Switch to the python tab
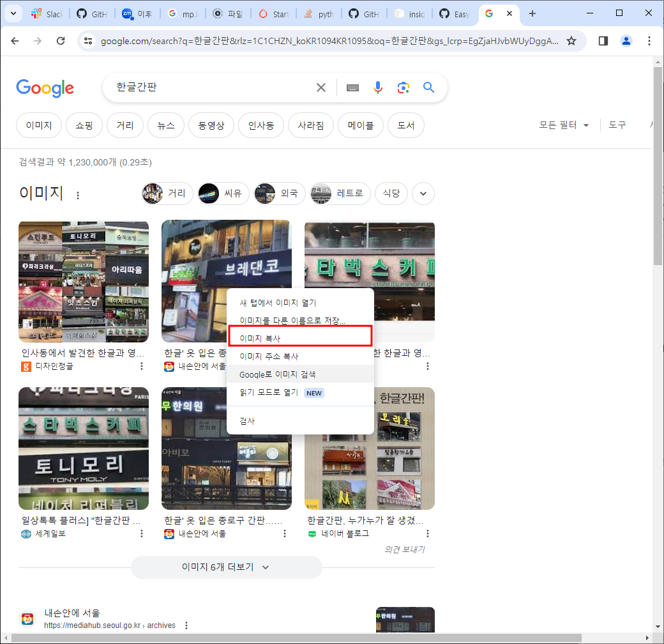 [x=319, y=14]
